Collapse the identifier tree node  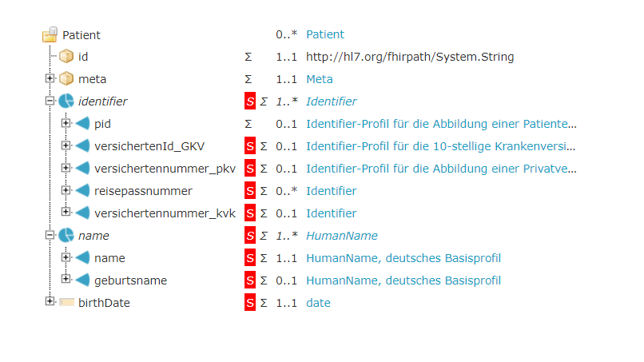point(50,101)
